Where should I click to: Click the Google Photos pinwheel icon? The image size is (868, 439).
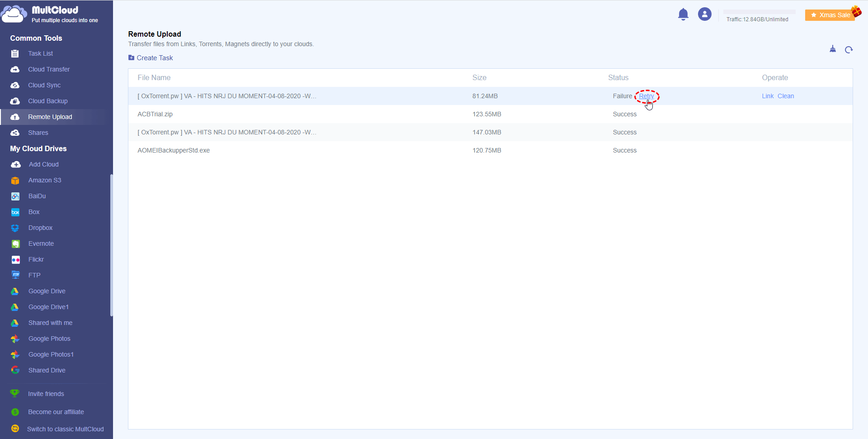coord(15,339)
